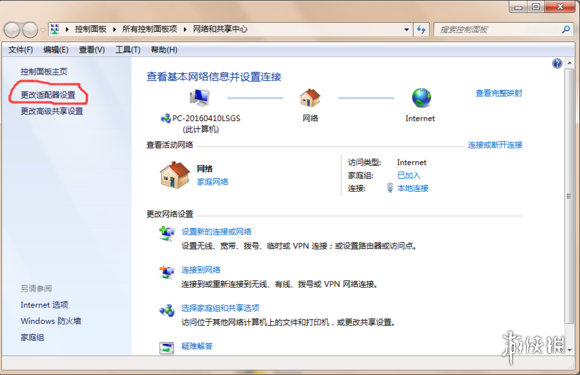This screenshot has width=580, height=375.
Task: Expand the arrow after 控制面板 breadcrumb
Action: click(x=114, y=29)
